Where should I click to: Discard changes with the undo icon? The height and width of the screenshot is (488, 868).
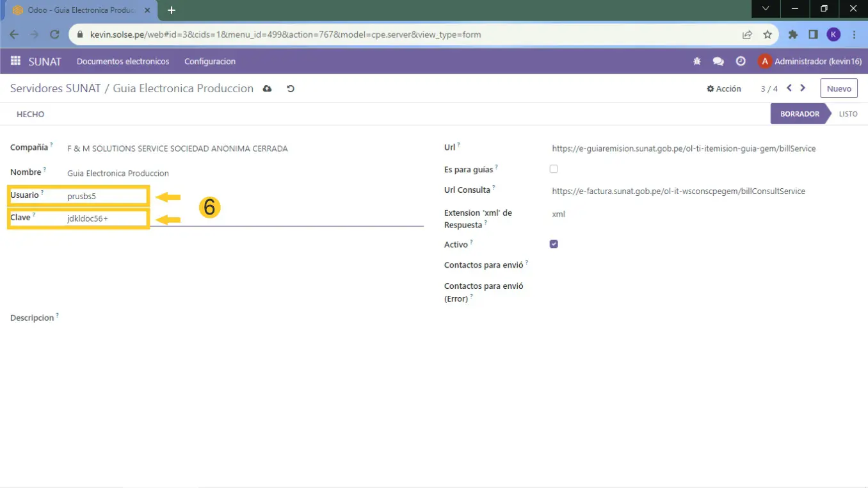pos(290,88)
